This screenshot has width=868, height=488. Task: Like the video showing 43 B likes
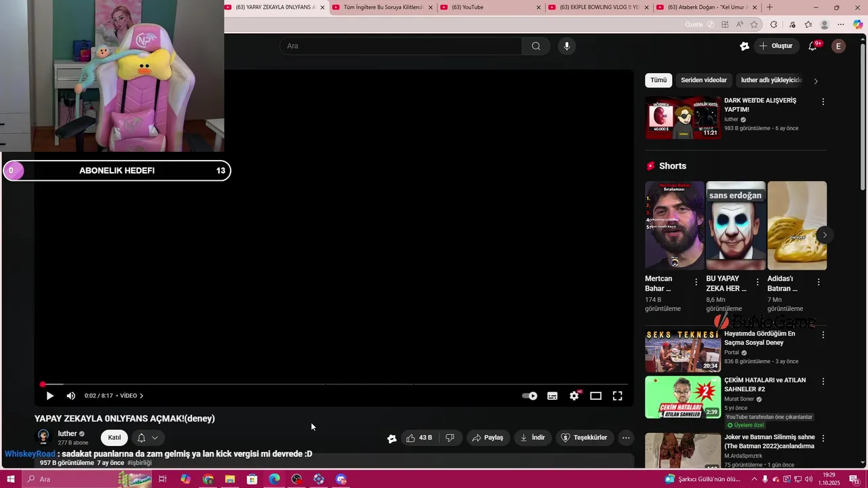418,438
